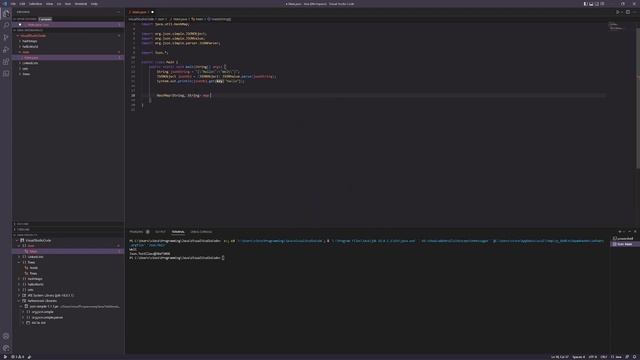Switch to the Debug Console tab
640x360 pixels.
click(x=201, y=232)
